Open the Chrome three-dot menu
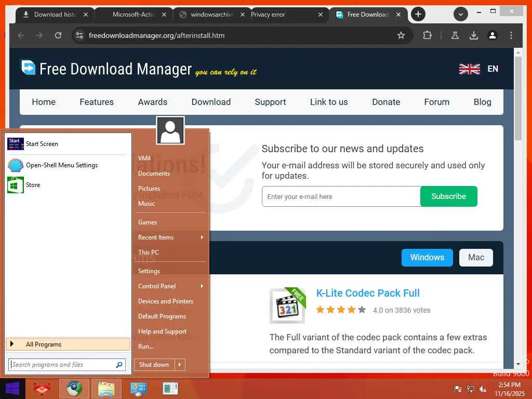The image size is (532, 399). click(511, 35)
